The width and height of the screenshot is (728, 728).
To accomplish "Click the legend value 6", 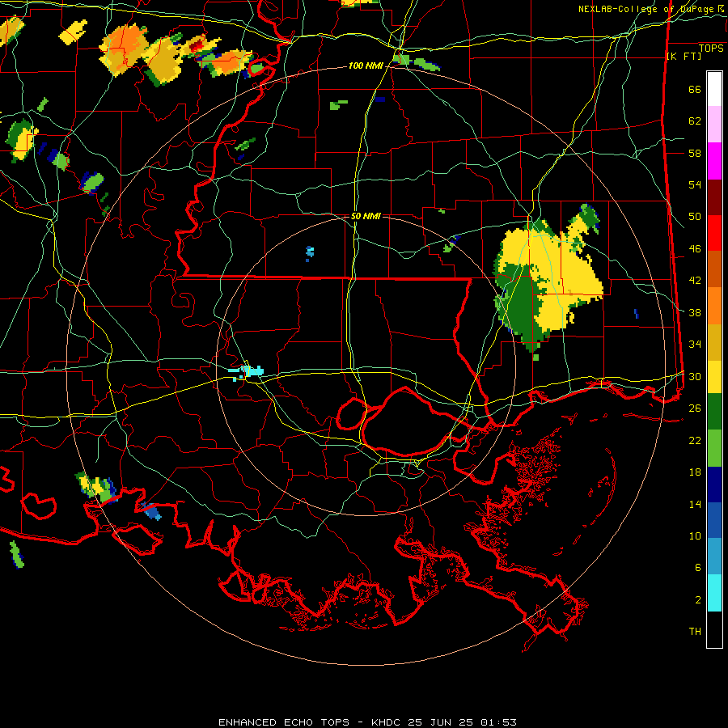I will coord(697,568).
